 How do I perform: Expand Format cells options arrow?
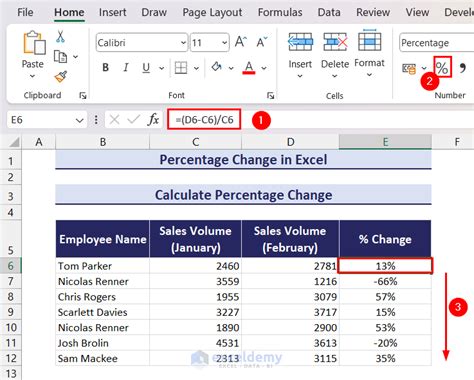(369, 75)
